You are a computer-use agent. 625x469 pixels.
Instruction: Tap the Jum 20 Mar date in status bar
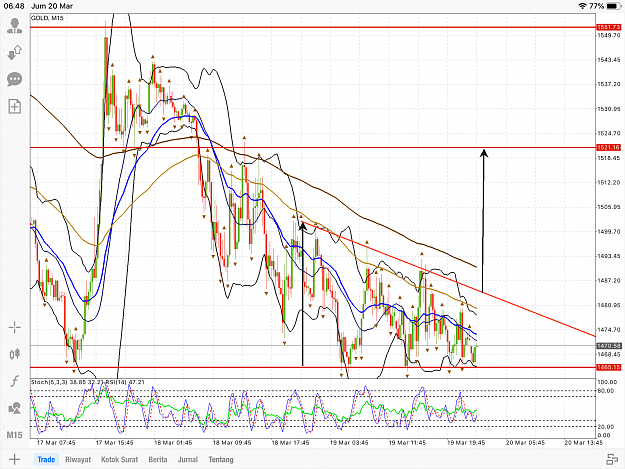point(52,6)
